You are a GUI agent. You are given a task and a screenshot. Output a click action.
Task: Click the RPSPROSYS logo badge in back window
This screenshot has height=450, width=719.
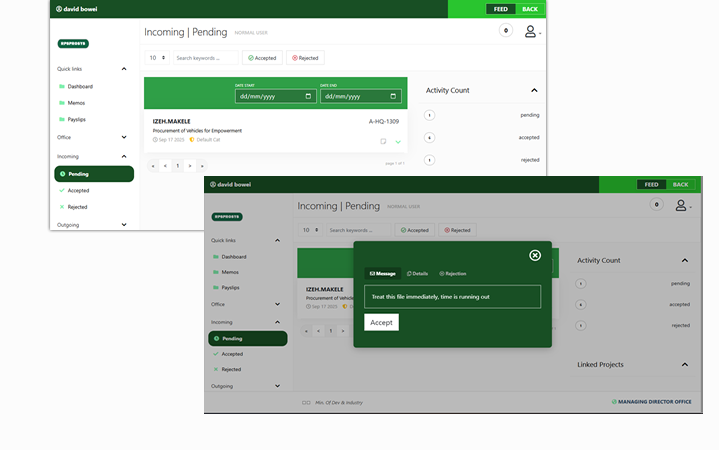(73, 44)
